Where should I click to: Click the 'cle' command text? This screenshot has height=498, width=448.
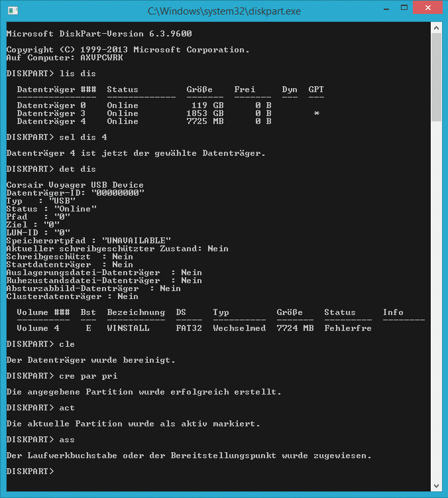pyautogui.click(x=67, y=344)
